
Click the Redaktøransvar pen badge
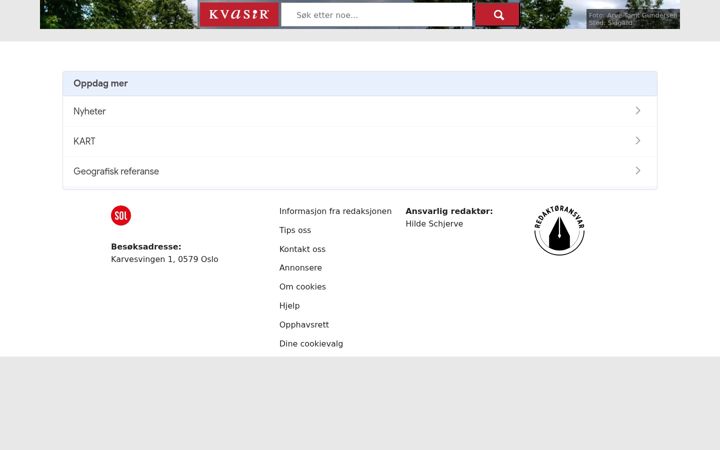pos(559,230)
